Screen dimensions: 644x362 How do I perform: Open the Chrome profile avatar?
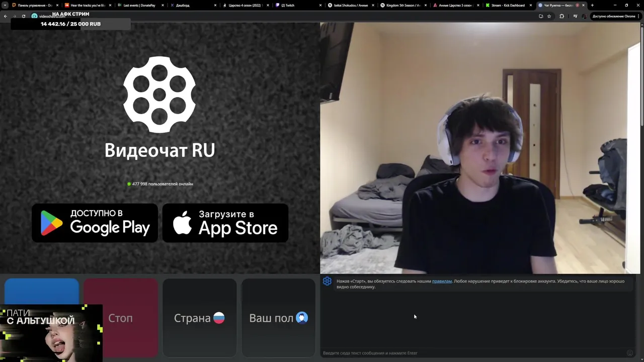click(584, 16)
